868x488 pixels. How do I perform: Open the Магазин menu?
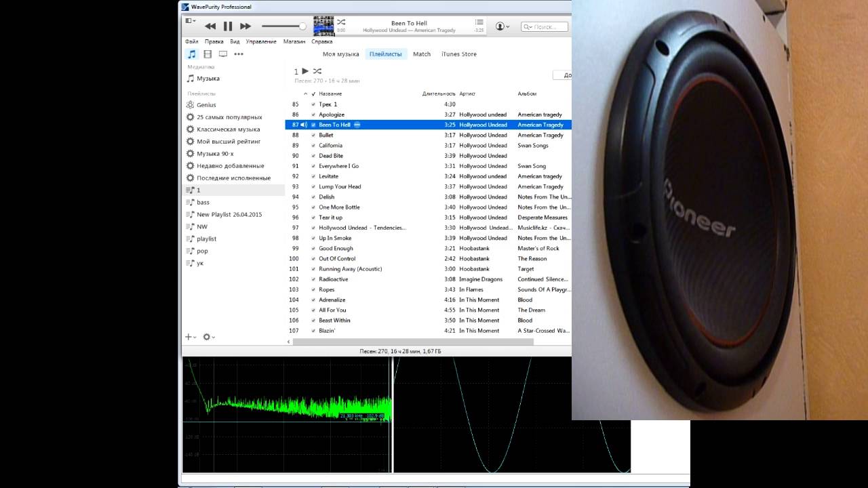pyautogui.click(x=294, y=42)
